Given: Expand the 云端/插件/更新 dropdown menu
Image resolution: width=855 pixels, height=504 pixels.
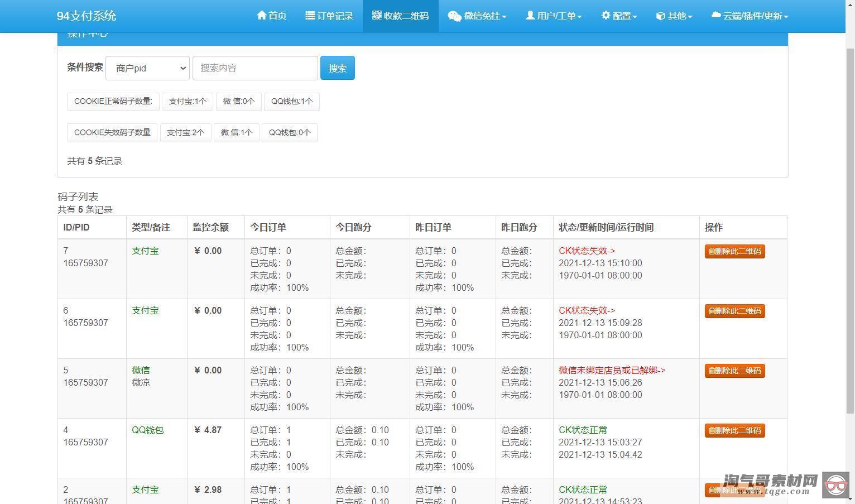Looking at the screenshot, I should click(750, 16).
